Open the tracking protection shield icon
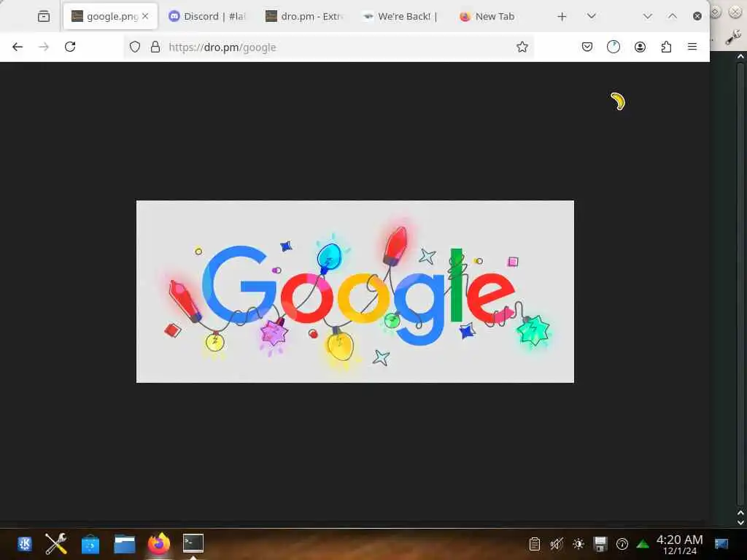747x560 pixels. click(x=135, y=47)
